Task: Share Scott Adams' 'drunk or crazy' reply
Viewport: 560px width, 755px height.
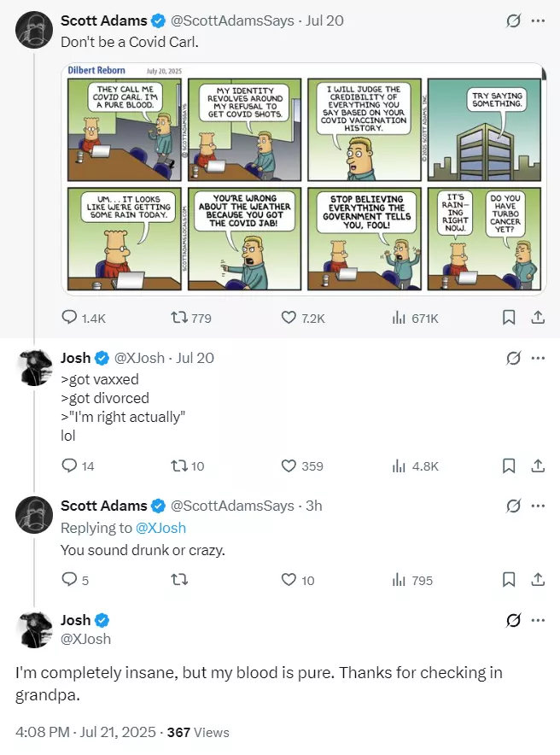Action: pyautogui.click(x=538, y=580)
